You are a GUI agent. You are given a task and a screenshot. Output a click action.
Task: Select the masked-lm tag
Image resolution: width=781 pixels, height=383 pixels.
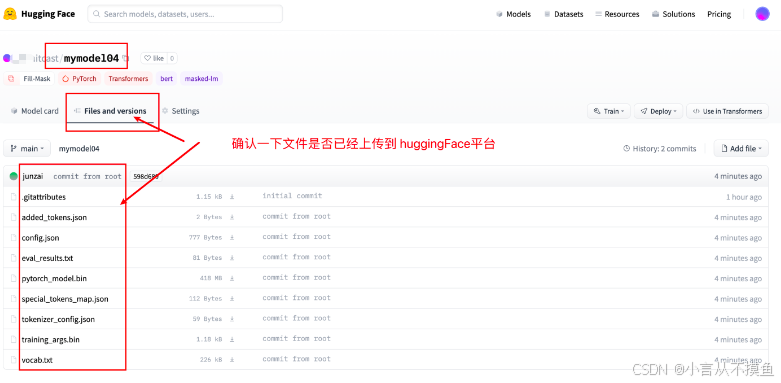(201, 79)
